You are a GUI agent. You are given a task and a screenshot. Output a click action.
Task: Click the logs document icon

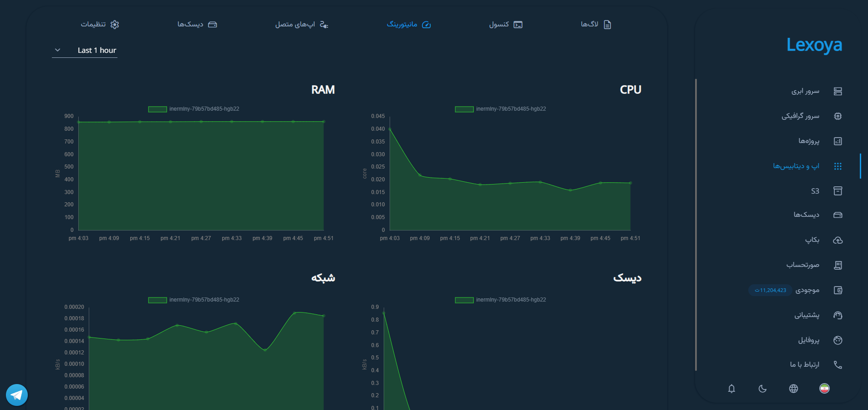pyautogui.click(x=607, y=25)
